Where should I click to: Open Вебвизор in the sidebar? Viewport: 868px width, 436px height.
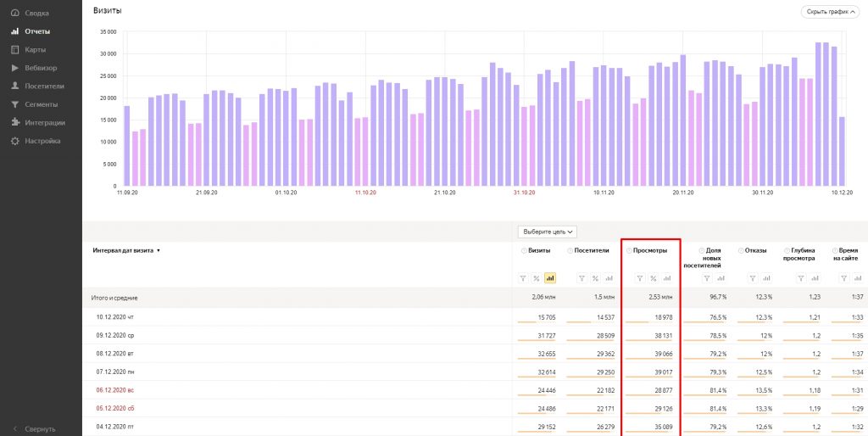(41, 68)
